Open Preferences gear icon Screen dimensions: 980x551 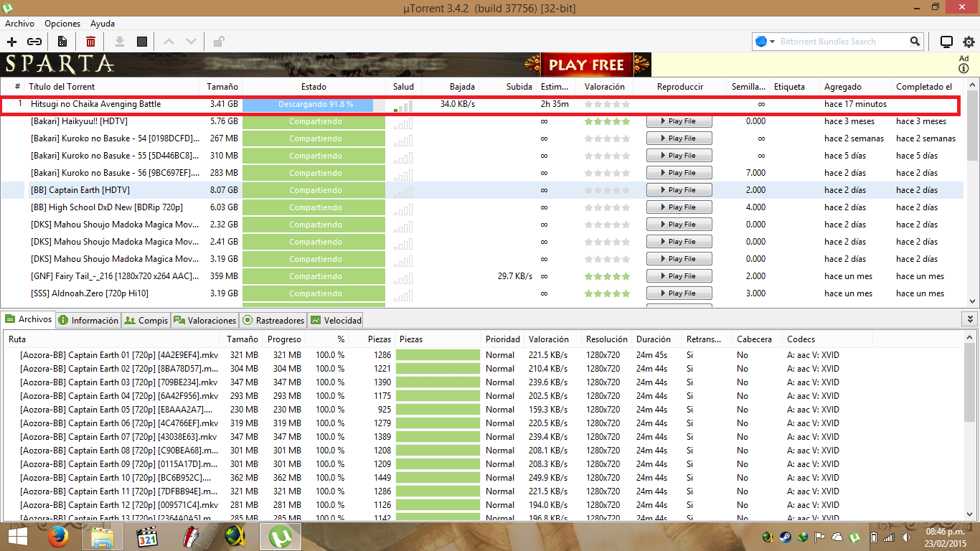click(969, 42)
